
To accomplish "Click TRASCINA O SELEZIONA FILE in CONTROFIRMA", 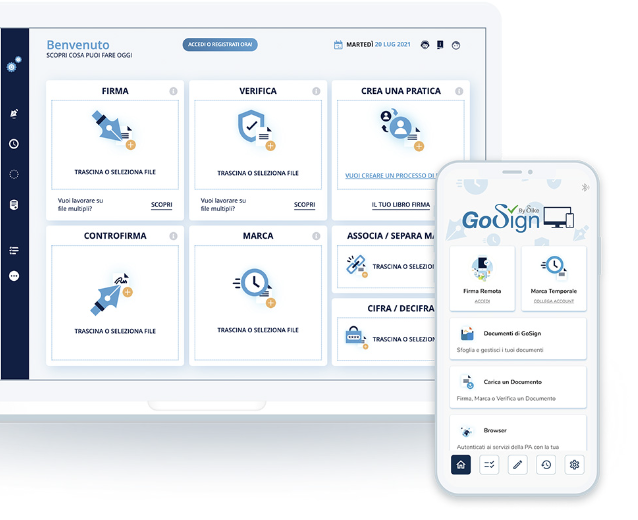I will click(x=115, y=331).
